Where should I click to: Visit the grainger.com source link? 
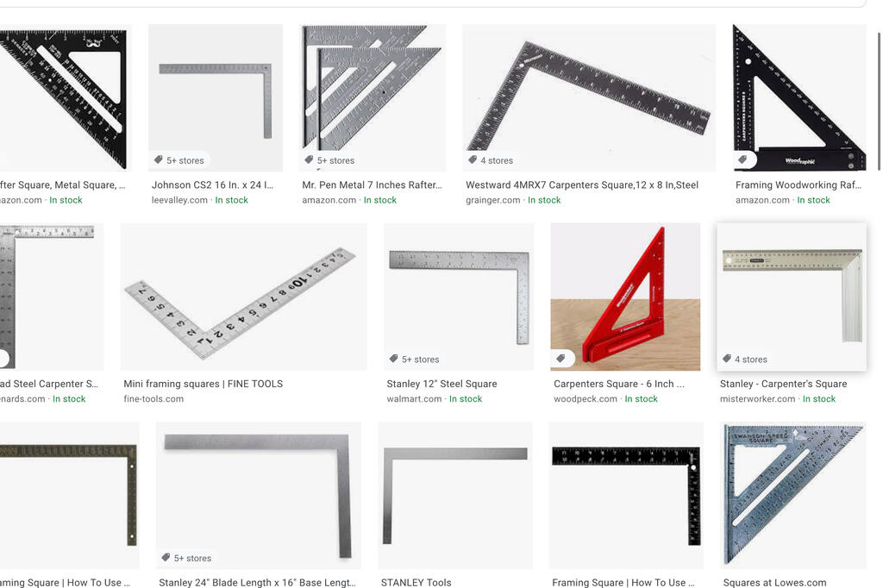[x=492, y=200]
